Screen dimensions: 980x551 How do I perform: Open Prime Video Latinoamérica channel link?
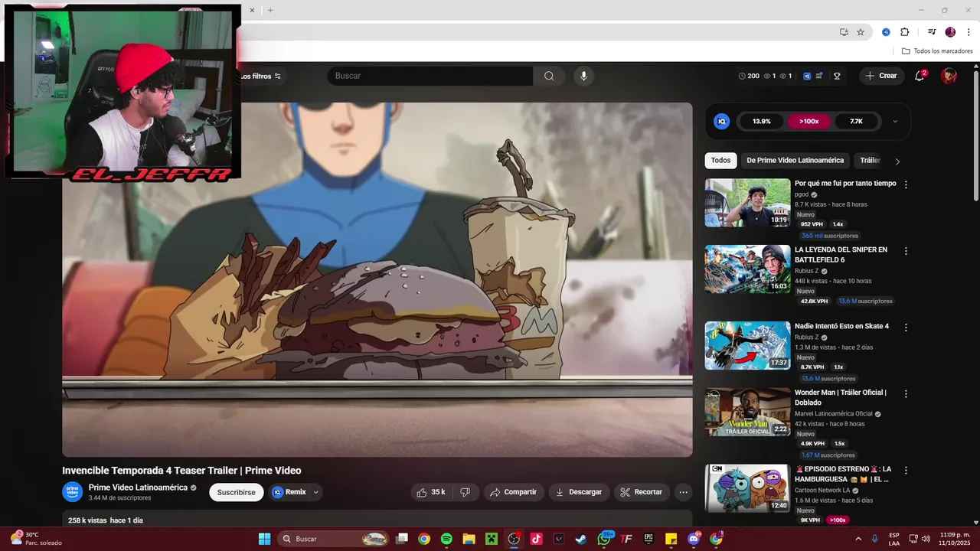(x=138, y=487)
